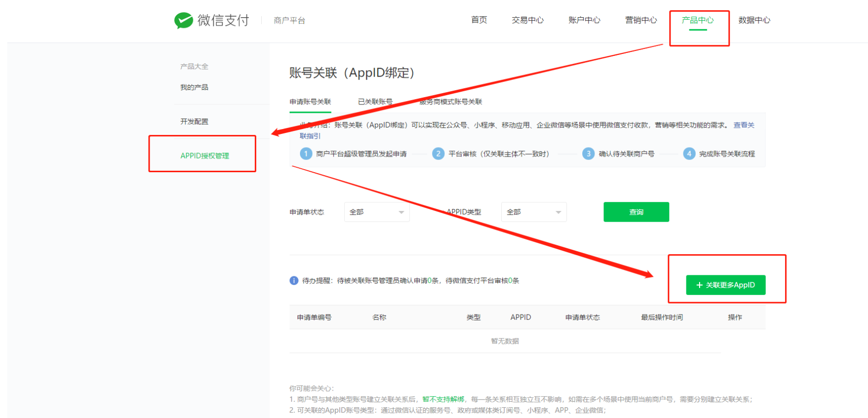Click the step 1 circle 商户平台超级管理员发起申请
Viewport: 868px width, 418px height.
point(306,154)
